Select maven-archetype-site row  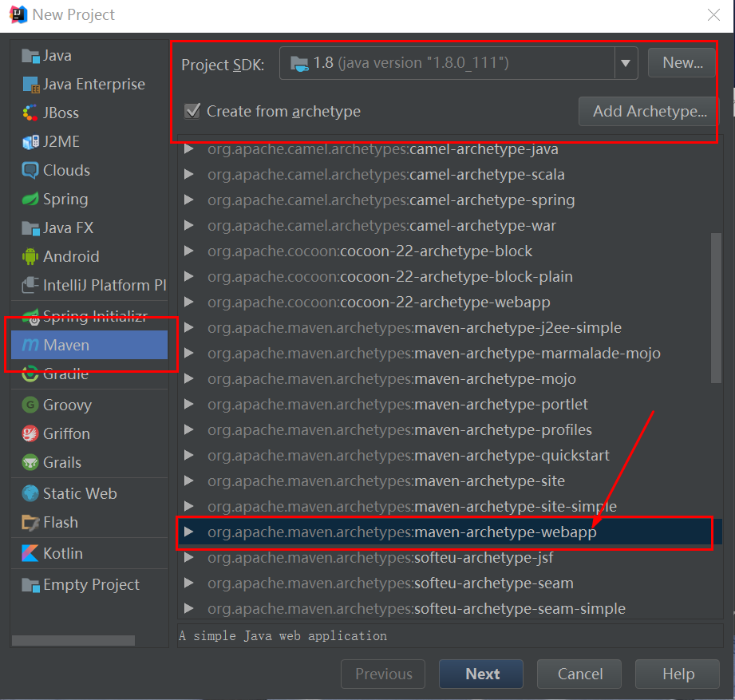(x=449, y=481)
